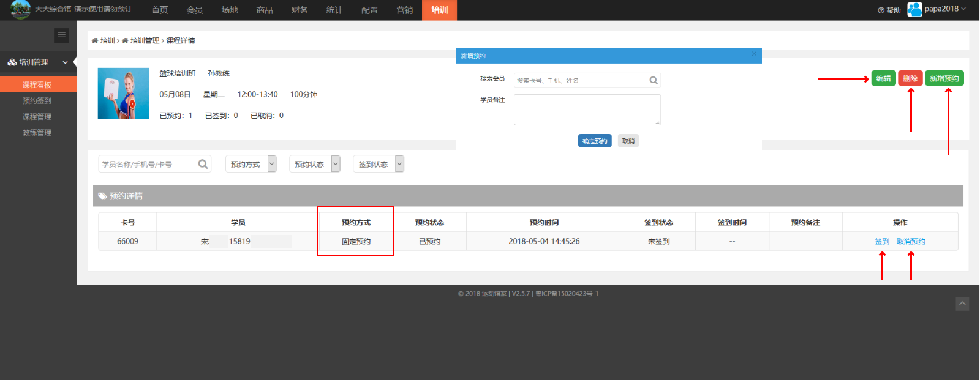Click the help question icon 帮助
The height and width of the screenshot is (380, 980).
pyautogui.click(x=881, y=10)
